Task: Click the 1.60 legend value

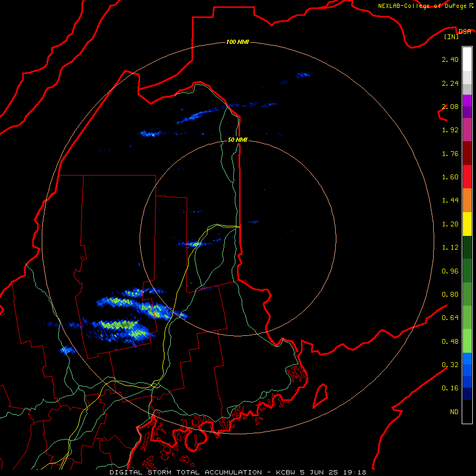Action: [450, 177]
